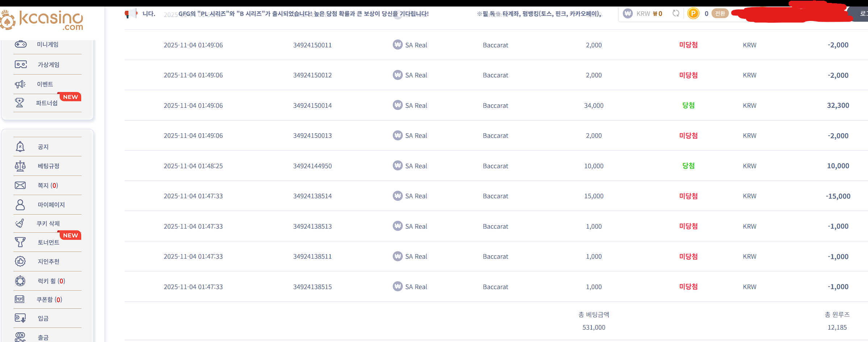Click the betting rules scales icon

pos(20,166)
